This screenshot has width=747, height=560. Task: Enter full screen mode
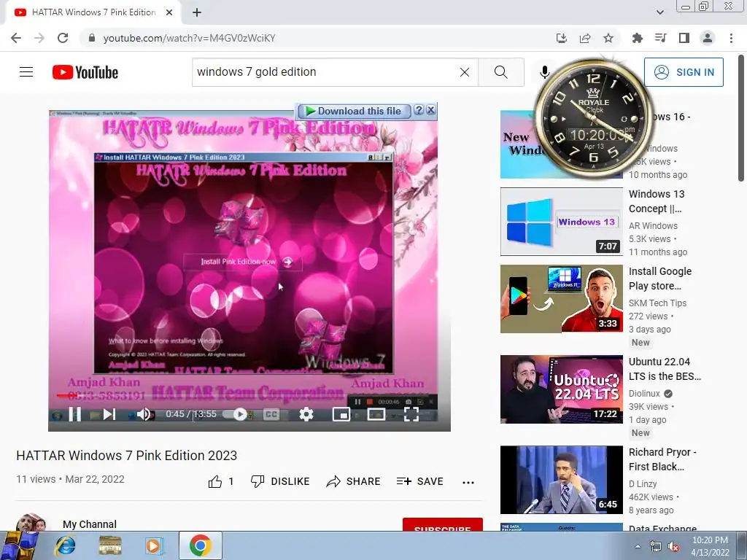point(411,414)
